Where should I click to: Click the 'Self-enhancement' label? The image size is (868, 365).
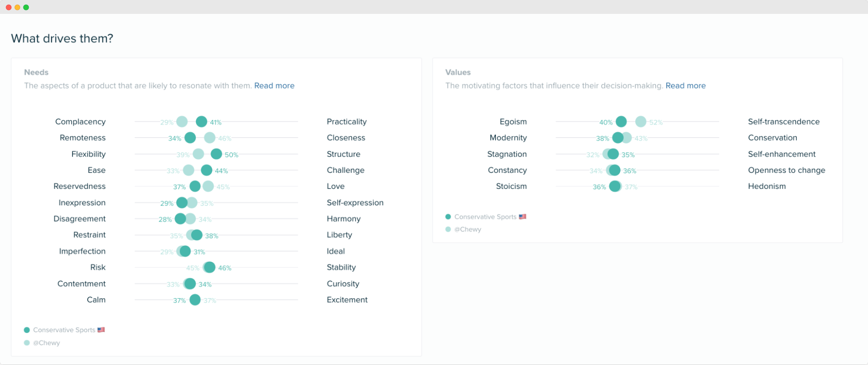click(x=782, y=154)
